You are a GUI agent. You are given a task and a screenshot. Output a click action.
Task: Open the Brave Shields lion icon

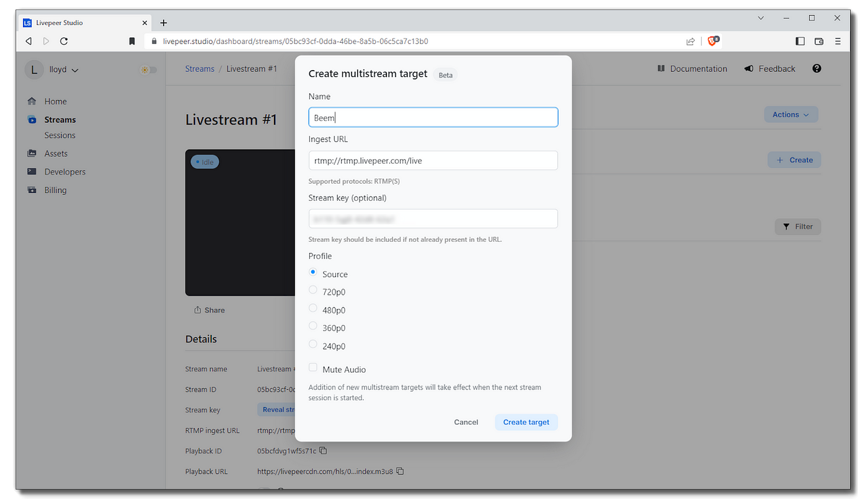coord(713,41)
